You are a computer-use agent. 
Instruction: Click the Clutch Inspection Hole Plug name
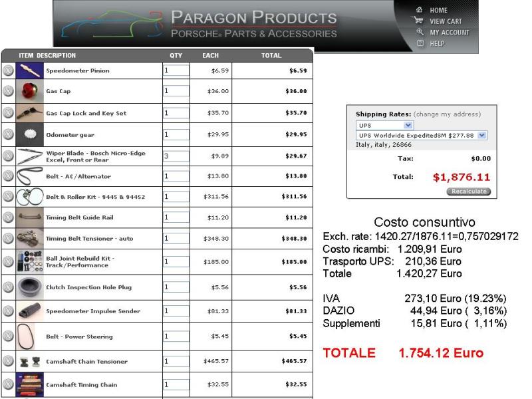[89, 287]
